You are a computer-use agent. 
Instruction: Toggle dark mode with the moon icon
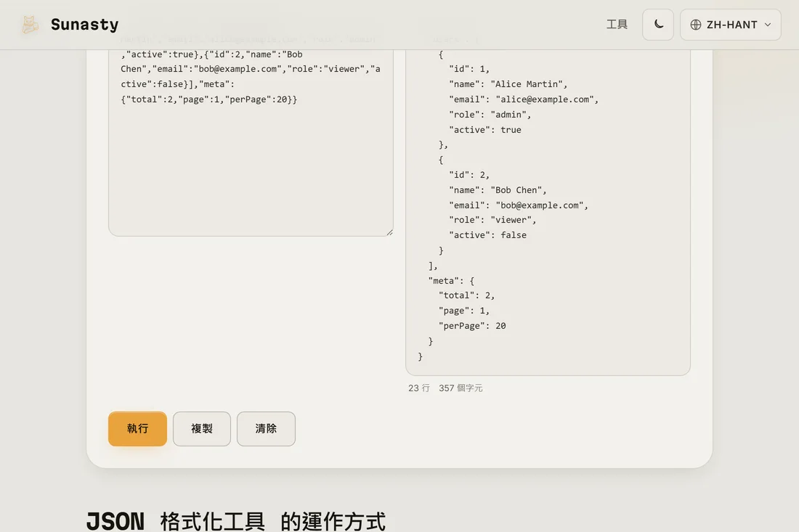point(658,25)
